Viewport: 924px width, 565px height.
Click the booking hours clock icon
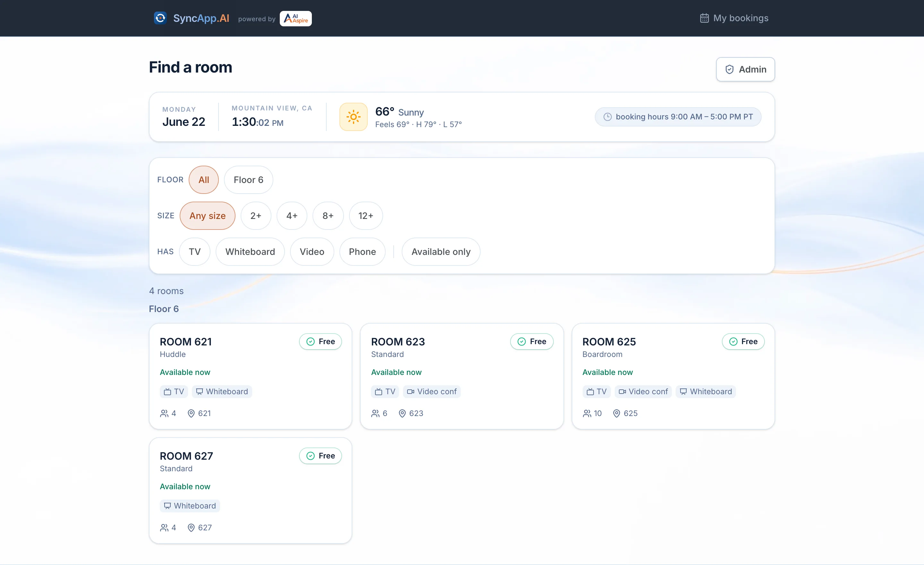tap(608, 117)
